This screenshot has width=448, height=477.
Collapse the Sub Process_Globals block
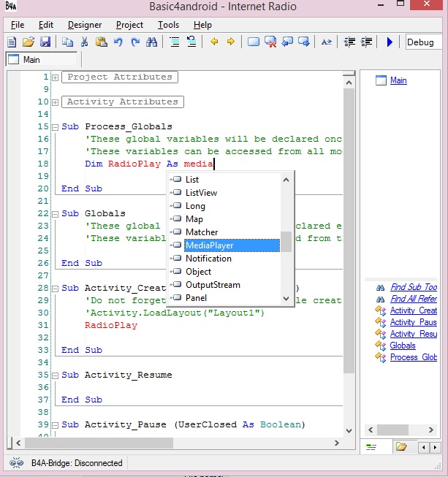[56, 127]
